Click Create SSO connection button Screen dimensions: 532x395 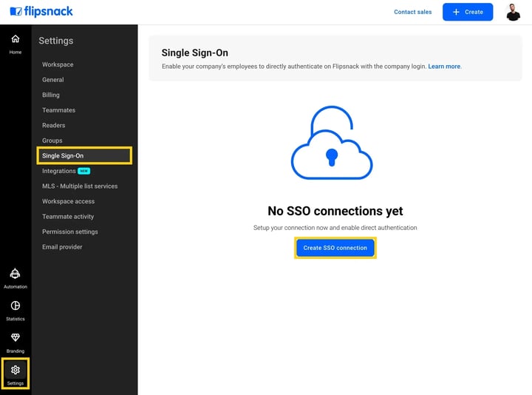coord(335,248)
